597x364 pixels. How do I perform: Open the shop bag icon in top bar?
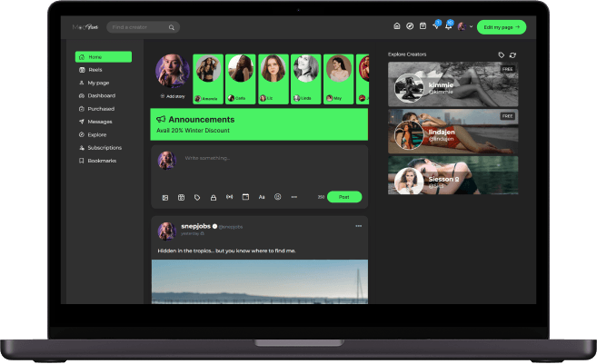[423, 26]
